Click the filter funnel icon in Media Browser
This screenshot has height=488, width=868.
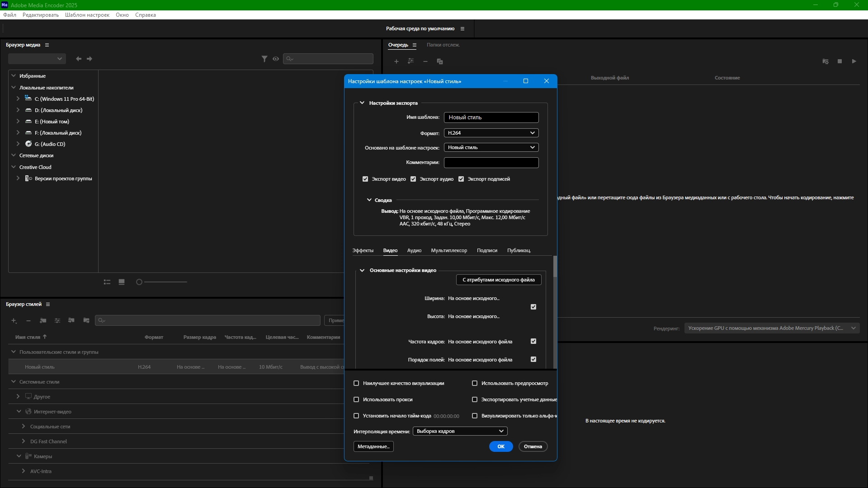tap(264, 59)
